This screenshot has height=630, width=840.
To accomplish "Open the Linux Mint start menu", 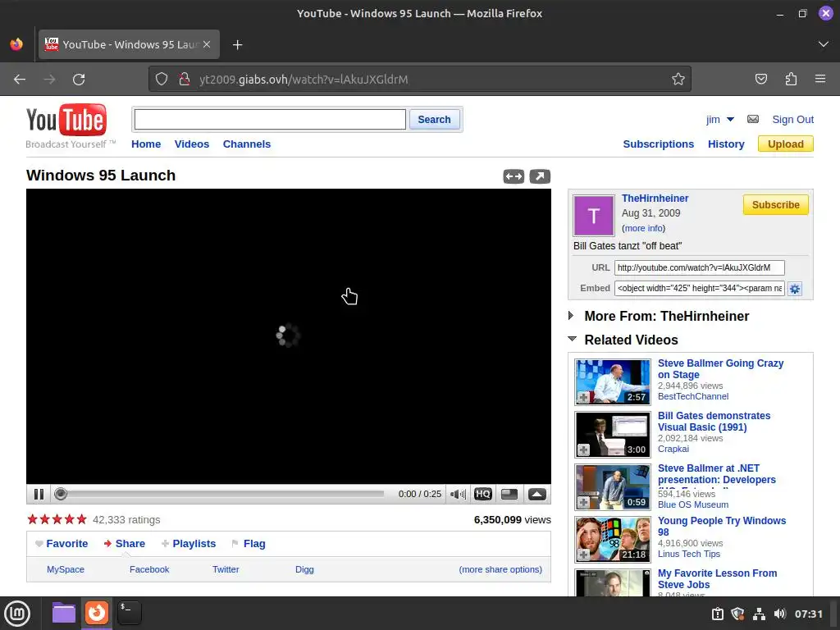I will (17, 614).
